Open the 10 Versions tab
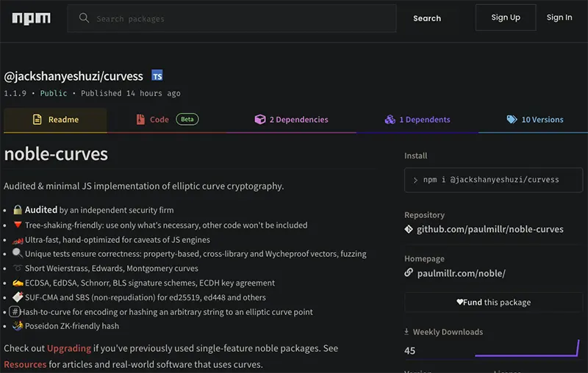Image resolution: width=588 pixels, height=373 pixels. 535,120
